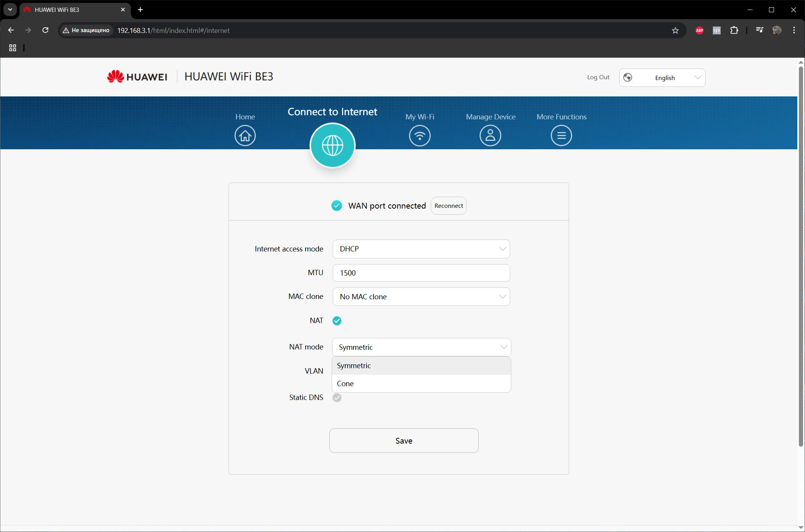This screenshot has width=805, height=532.
Task: Click the not secure warning badge
Action: (87, 30)
